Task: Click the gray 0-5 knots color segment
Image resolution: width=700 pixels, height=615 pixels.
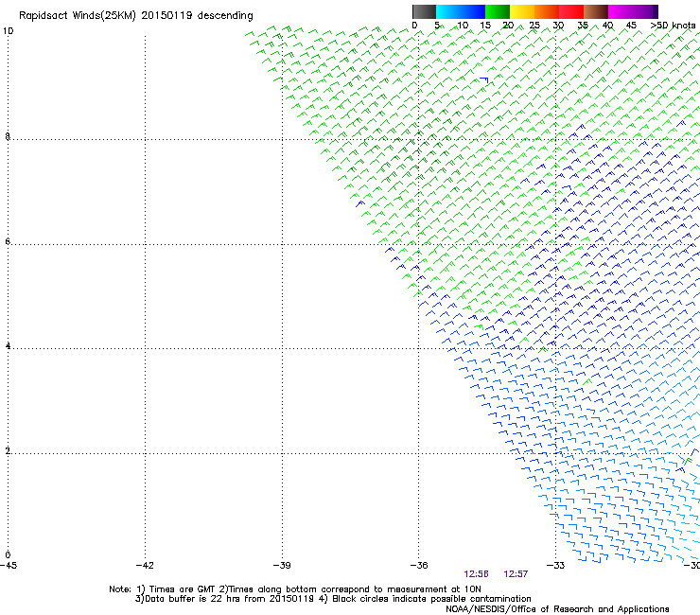Action: 424,11
